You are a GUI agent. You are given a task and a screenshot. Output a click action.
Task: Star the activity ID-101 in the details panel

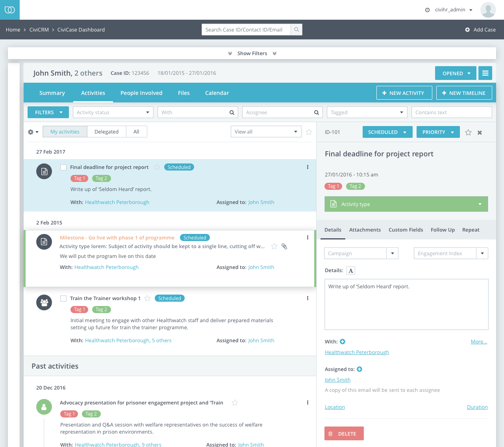point(468,132)
